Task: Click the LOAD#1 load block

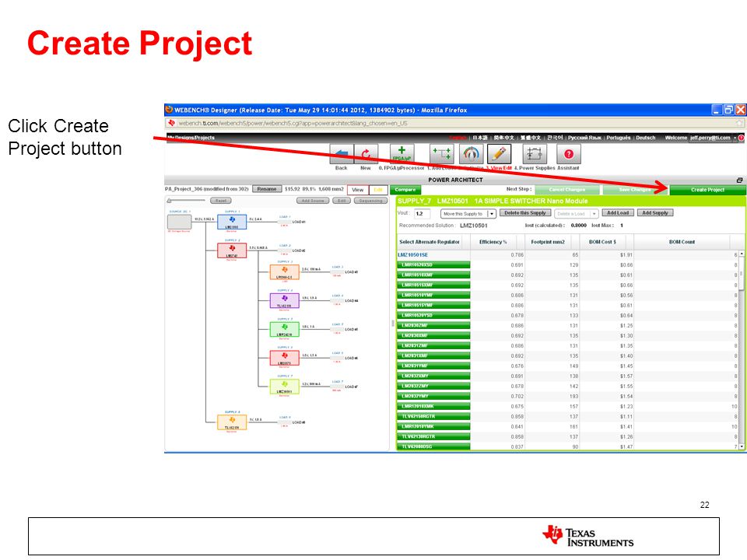Action: tap(285, 222)
